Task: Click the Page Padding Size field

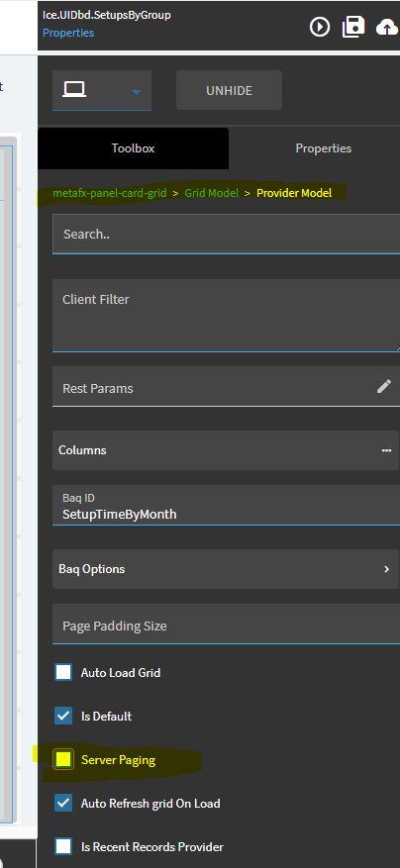Action: (x=226, y=625)
